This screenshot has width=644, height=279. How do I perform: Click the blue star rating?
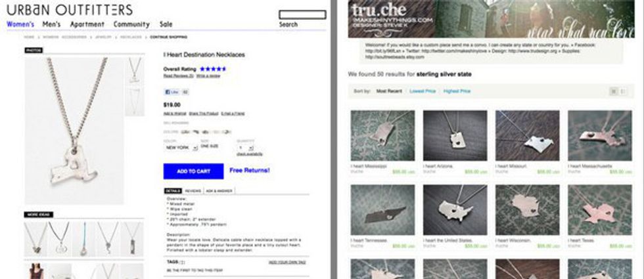coord(212,69)
